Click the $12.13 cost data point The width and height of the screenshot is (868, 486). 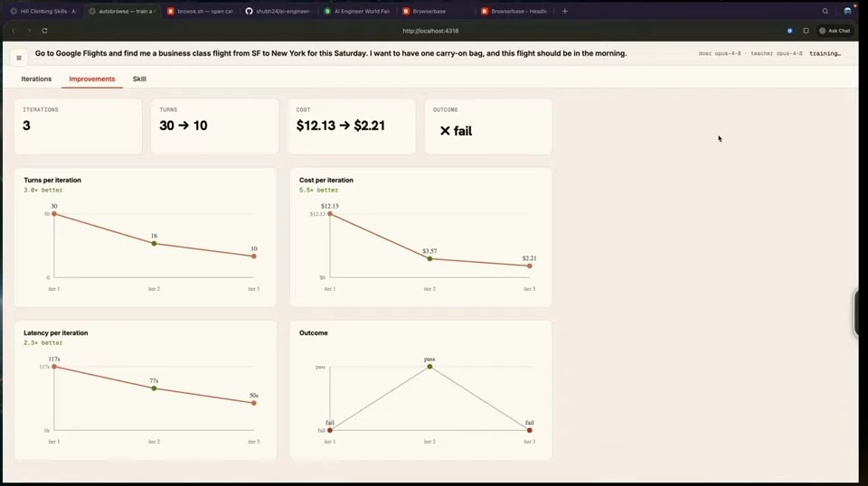click(x=330, y=214)
